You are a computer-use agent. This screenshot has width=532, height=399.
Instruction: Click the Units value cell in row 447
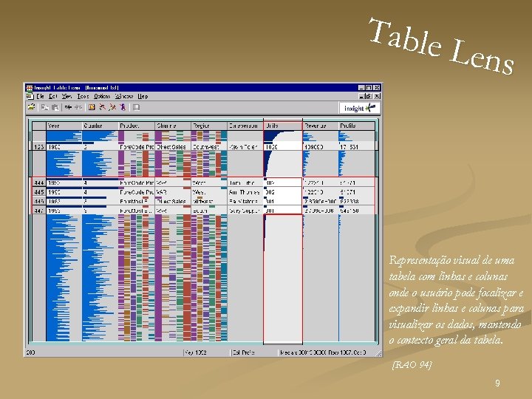coord(283,211)
